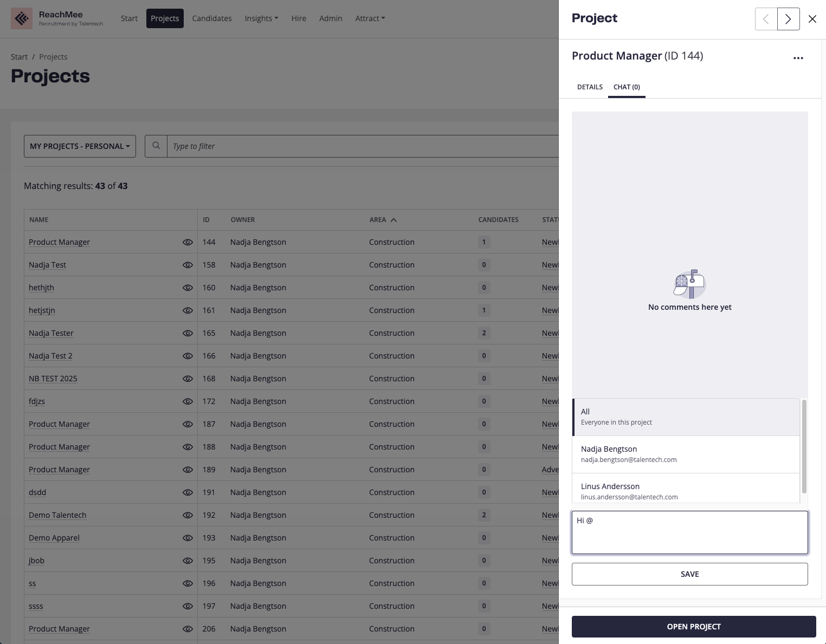Open the Candidates menu item
Image resolution: width=826 pixels, height=644 pixels.
pyautogui.click(x=212, y=18)
